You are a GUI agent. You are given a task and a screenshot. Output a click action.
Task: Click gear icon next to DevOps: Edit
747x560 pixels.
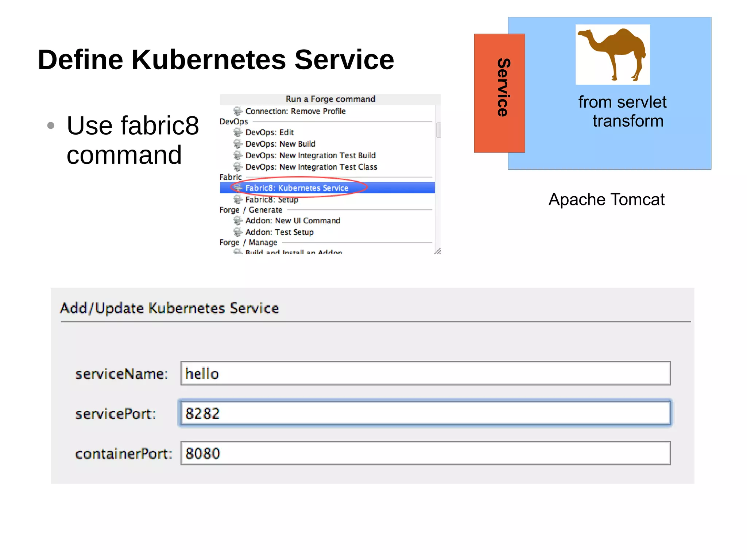coord(238,132)
